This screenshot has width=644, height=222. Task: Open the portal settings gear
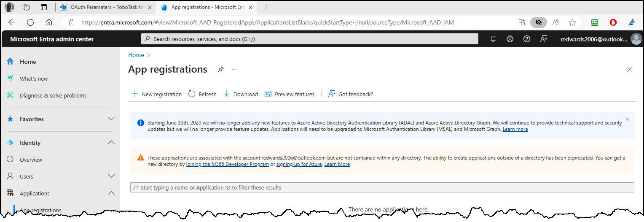pyautogui.click(x=510, y=39)
